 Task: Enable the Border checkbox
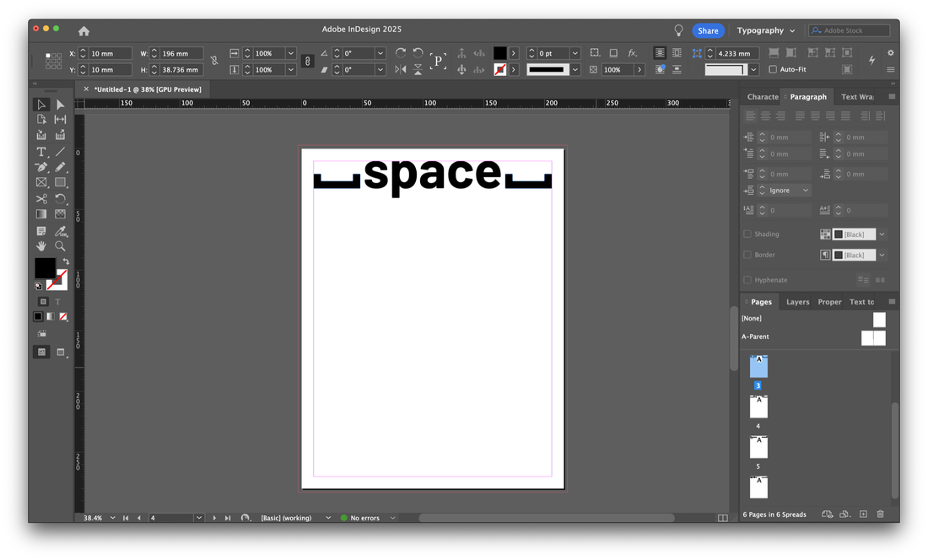coord(747,255)
